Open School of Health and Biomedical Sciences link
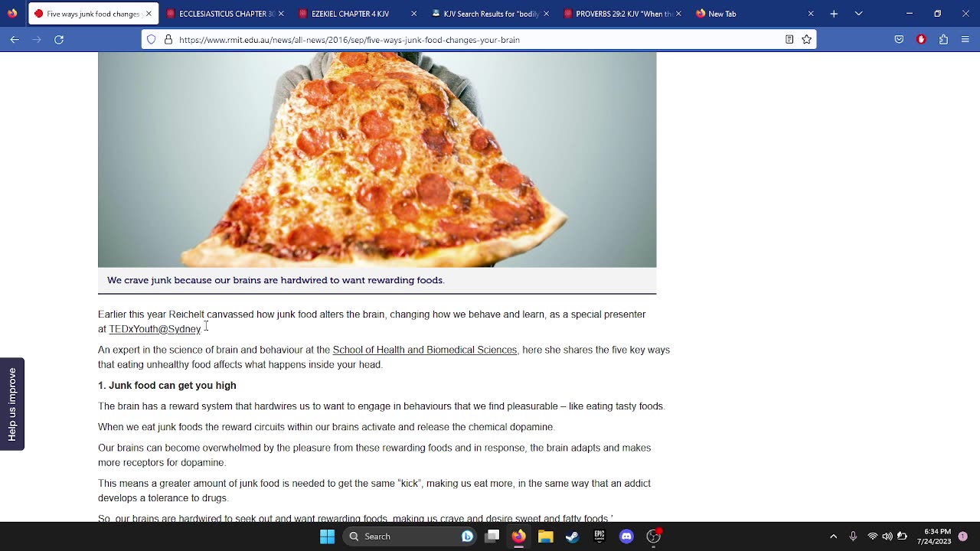 425,350
